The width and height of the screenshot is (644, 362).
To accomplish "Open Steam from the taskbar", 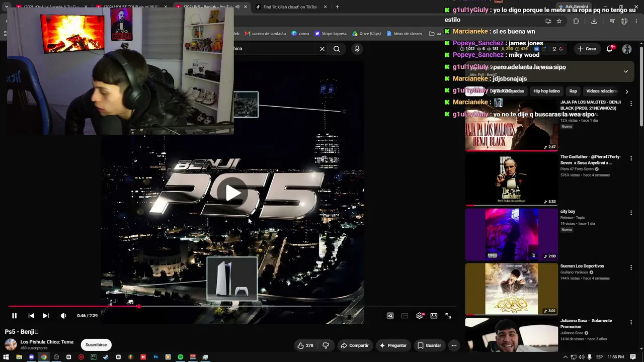I will [x=106, y=357].
